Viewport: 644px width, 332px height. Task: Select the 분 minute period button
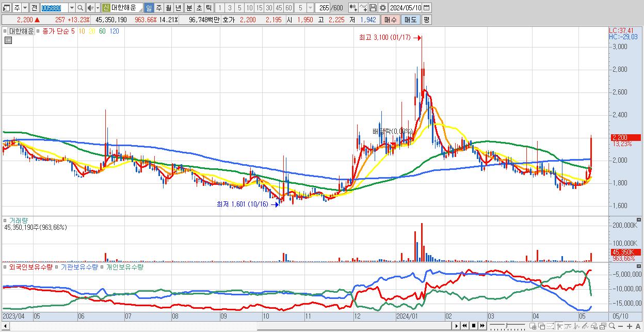189,8
